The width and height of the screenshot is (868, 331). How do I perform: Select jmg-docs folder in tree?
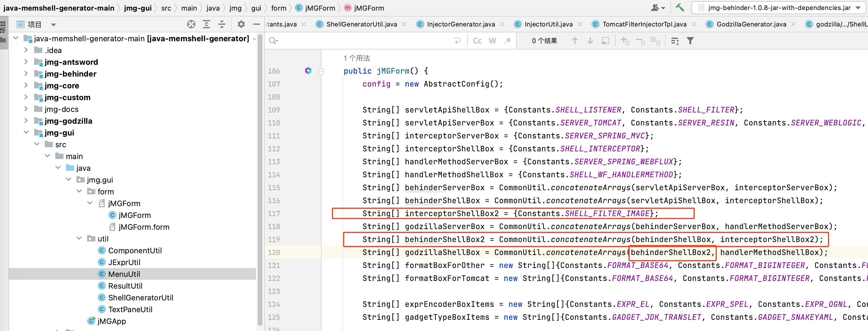61,109
